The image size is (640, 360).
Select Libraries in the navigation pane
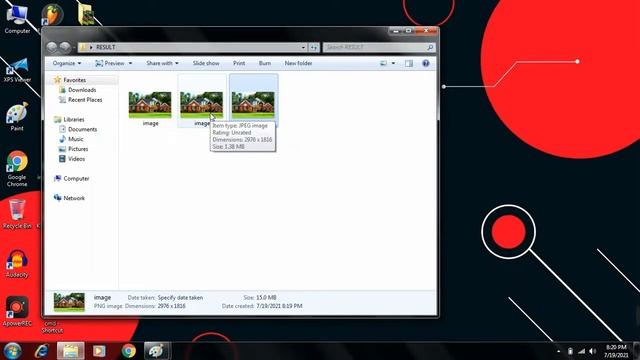coord(73,120)
